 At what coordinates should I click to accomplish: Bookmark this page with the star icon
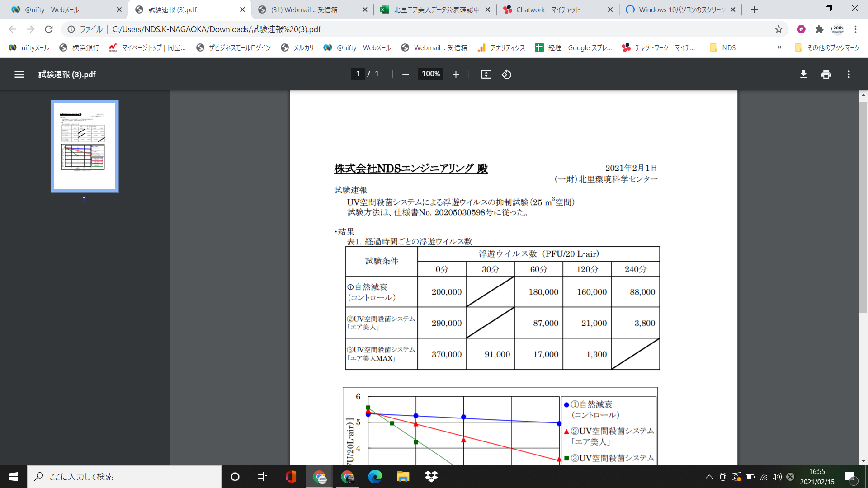click(x=778, y=29)
